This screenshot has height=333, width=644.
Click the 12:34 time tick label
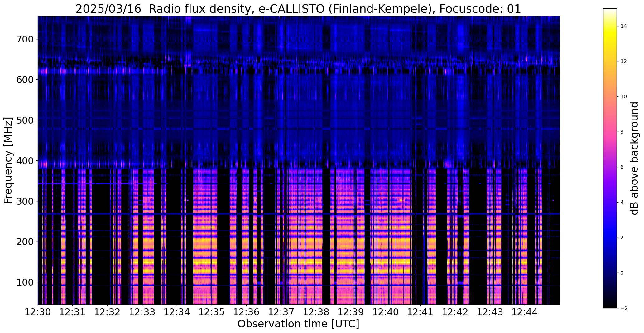(177, 312)
